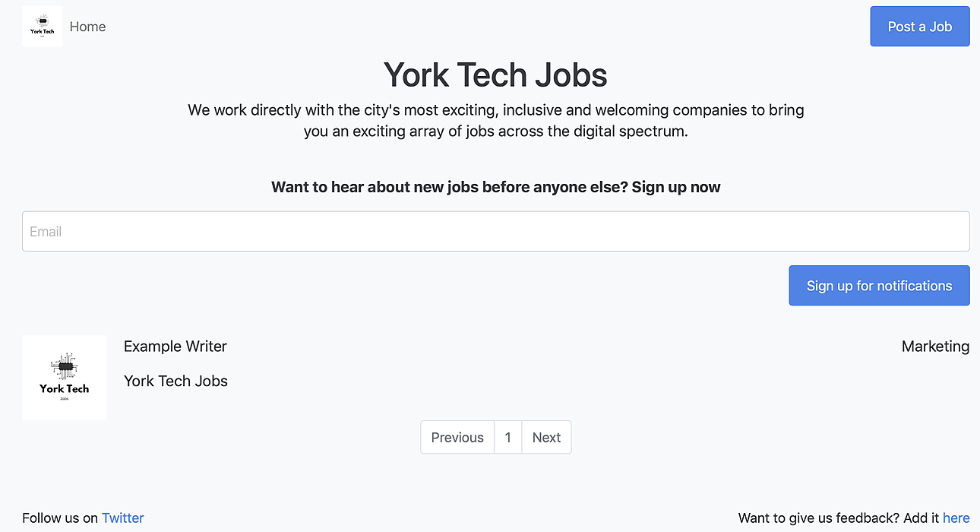Select the Marketing category label
This screenshot has width=980, height=532.
click(x=935, y=347)
